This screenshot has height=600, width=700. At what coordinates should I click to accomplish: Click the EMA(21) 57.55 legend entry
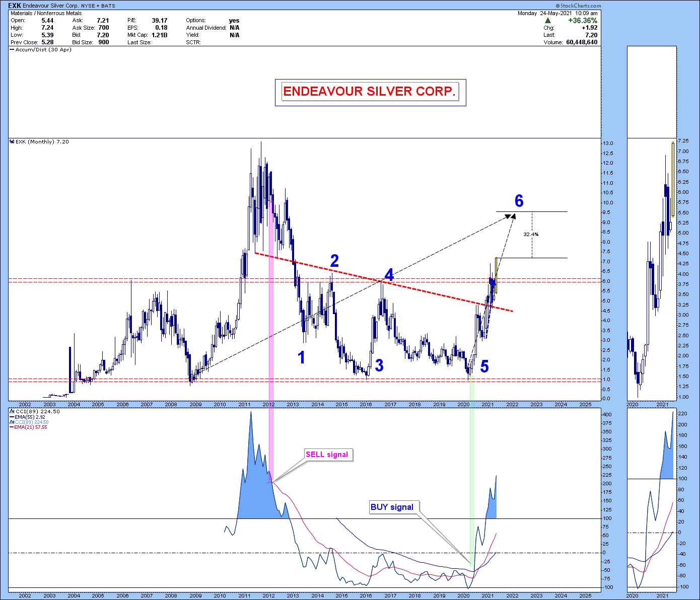[31, 427]
